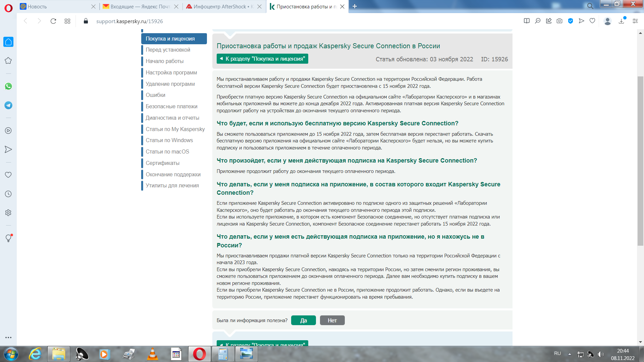This screenshot has height=362, width=644.
Task: Click scrollbar down arrow
Action: point(640,342)
